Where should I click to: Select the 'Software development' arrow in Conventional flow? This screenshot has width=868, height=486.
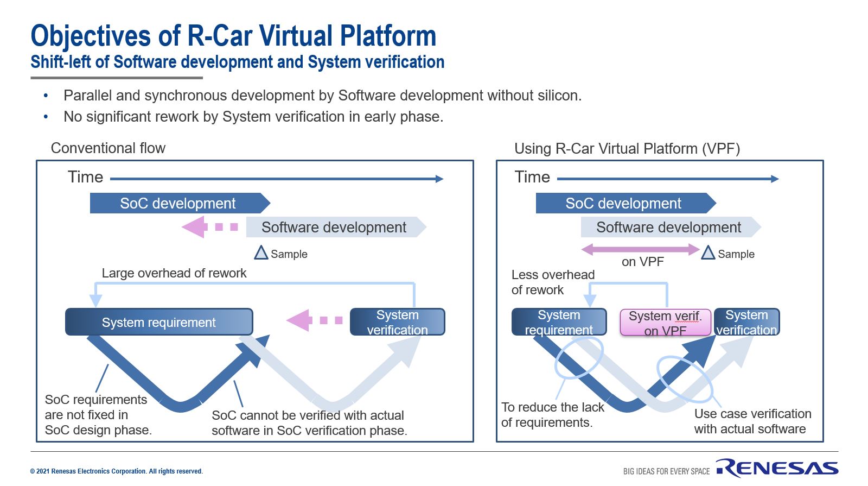[336, 227]
